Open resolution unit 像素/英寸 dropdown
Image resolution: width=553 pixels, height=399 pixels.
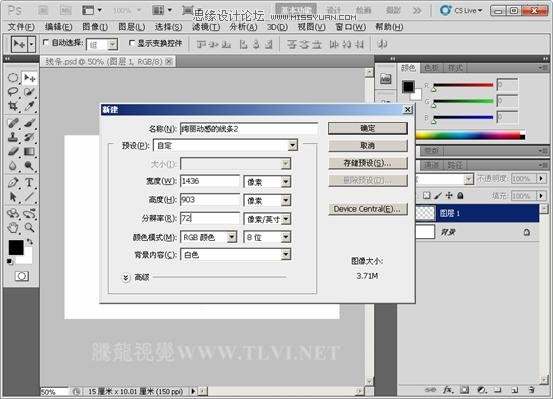286,219
